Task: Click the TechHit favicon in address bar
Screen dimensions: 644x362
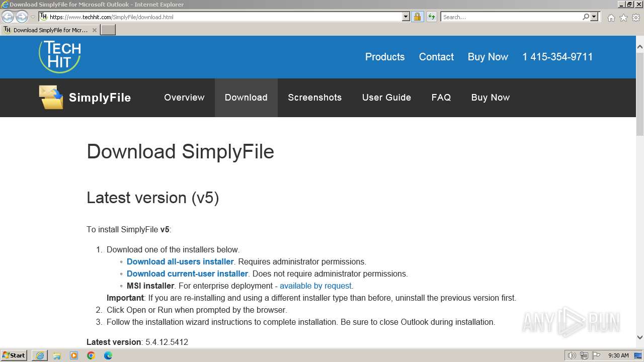Action: [44, 17]
